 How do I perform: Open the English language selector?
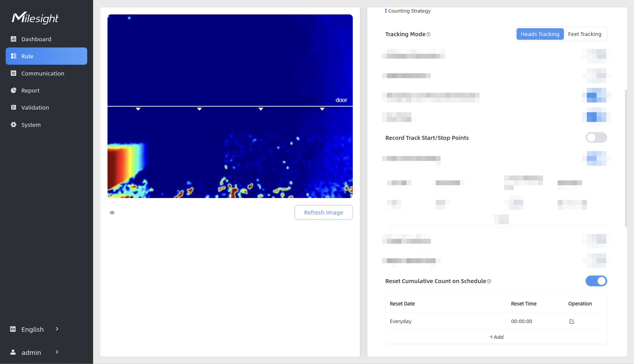[33, 329]
